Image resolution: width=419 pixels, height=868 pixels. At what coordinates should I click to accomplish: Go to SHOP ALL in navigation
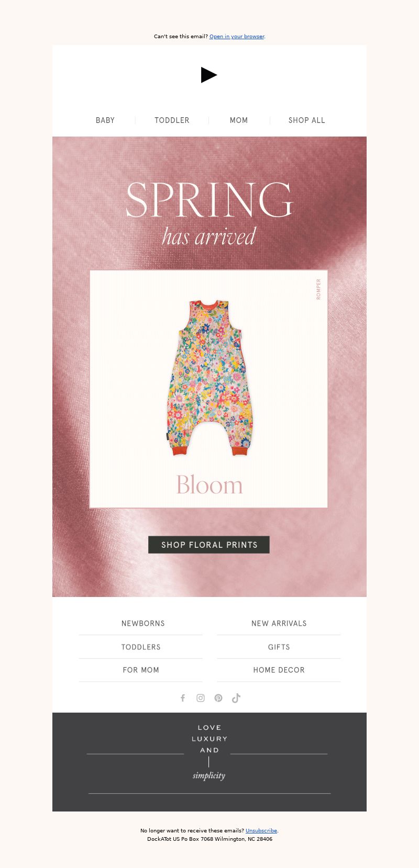(x=307, y=120)
